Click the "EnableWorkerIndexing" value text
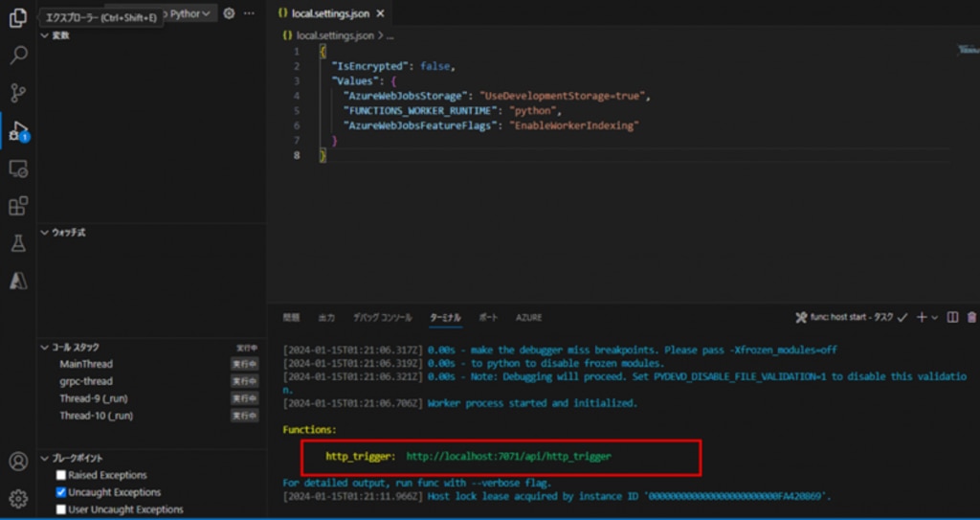Image resolution: width=980 pixels, height=520 pixels. click(574, 125)
